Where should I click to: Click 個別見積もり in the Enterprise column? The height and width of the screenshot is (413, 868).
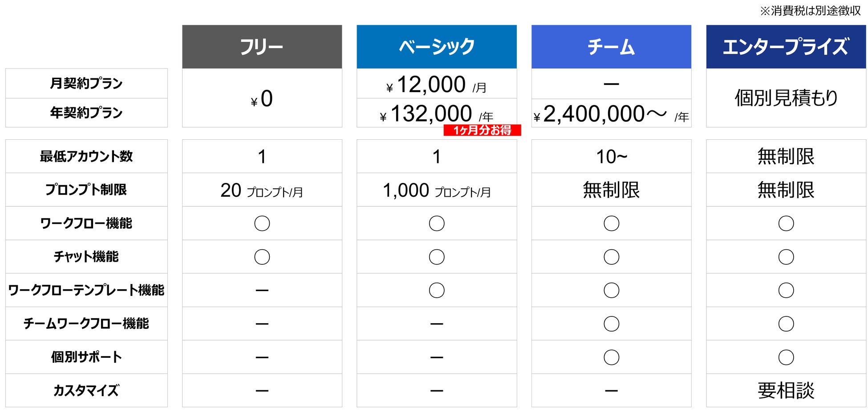coord(786,98)
